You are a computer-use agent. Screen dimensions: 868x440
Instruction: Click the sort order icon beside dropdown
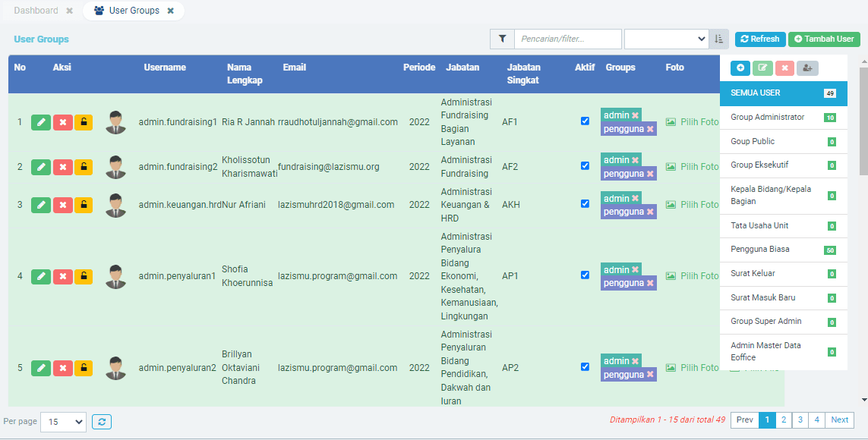tap(718, 39)
